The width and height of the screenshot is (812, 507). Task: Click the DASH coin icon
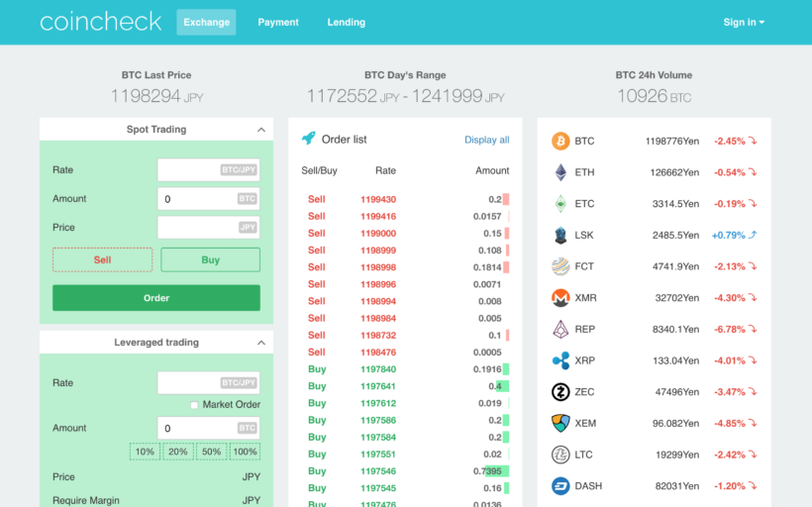(x=560, y=486)
